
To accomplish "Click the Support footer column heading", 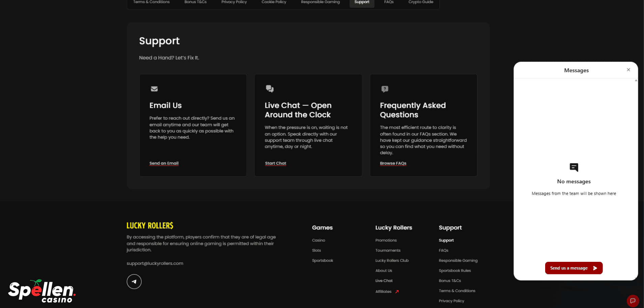I will pos(450,228).
